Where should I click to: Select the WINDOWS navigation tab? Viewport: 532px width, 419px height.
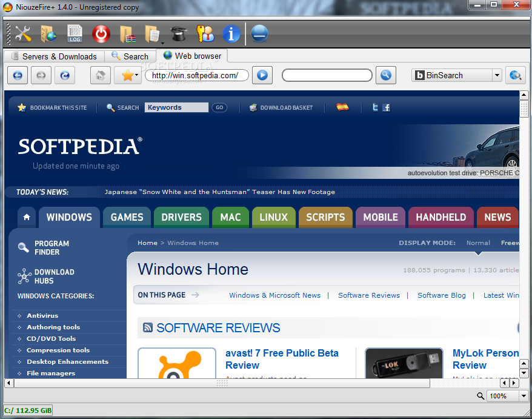point(69,217)
